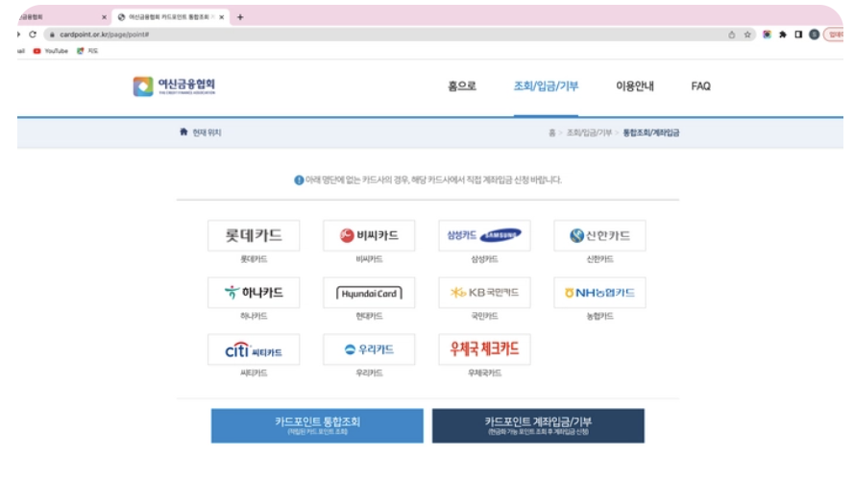Open the 지도 bookmark
The width and height of the screenshot is (854, 504).
click(87, 51)
